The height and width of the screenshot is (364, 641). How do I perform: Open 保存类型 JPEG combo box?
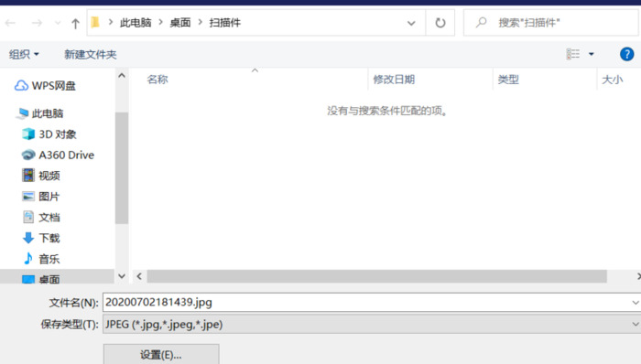pos(372,325)
